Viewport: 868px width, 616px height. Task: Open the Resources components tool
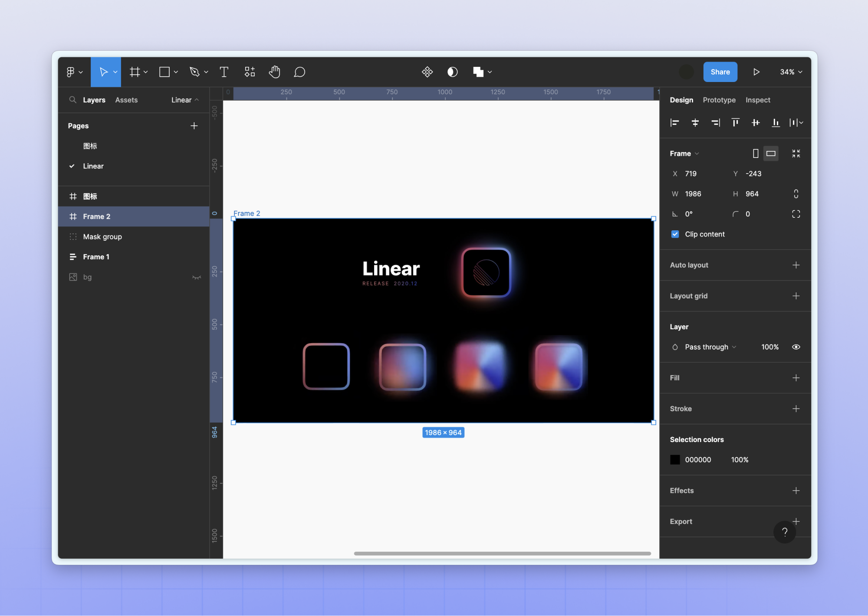(x=250, y=72)
